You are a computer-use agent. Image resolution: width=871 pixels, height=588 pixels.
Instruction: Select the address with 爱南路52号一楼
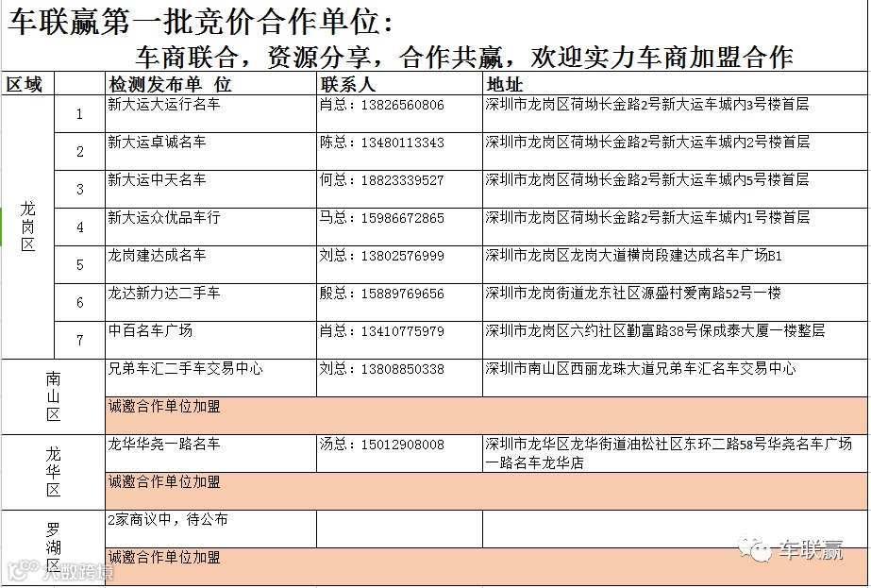tap(675, 303)
